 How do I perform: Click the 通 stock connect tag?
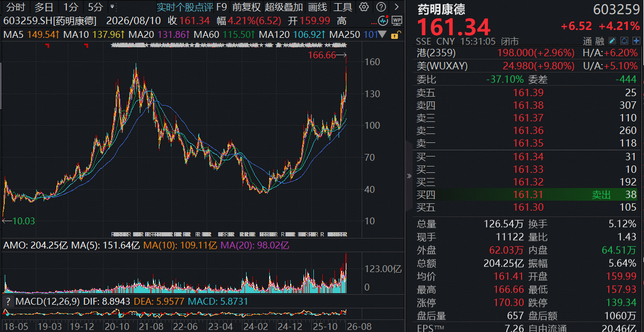coord(587,41)
